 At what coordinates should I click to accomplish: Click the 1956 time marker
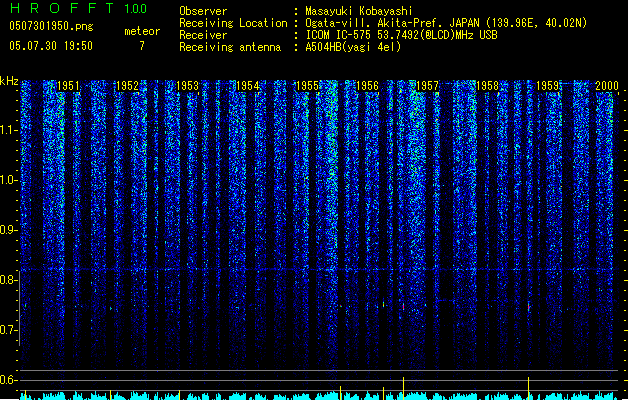click(367, 86)
